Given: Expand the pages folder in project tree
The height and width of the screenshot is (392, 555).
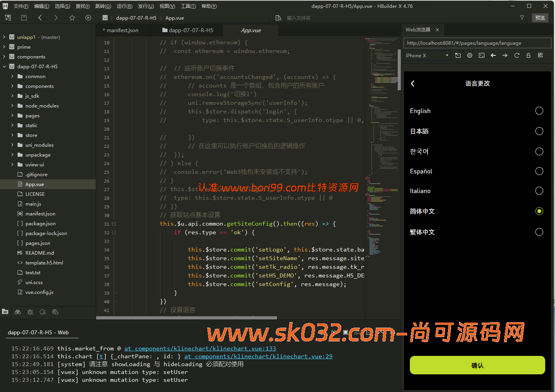Looking at the screenshot, I should [x=12, y=116].
